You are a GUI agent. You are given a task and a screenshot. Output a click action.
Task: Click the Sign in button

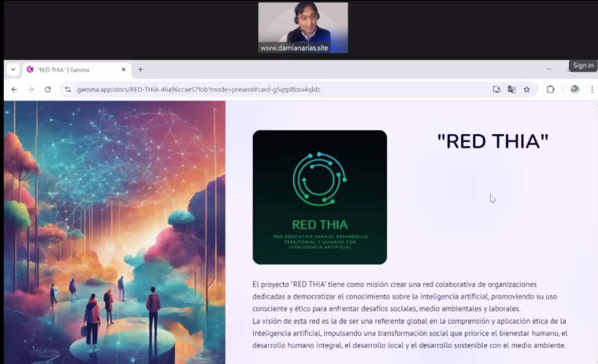pyautogui.click(x=583, y=66)
